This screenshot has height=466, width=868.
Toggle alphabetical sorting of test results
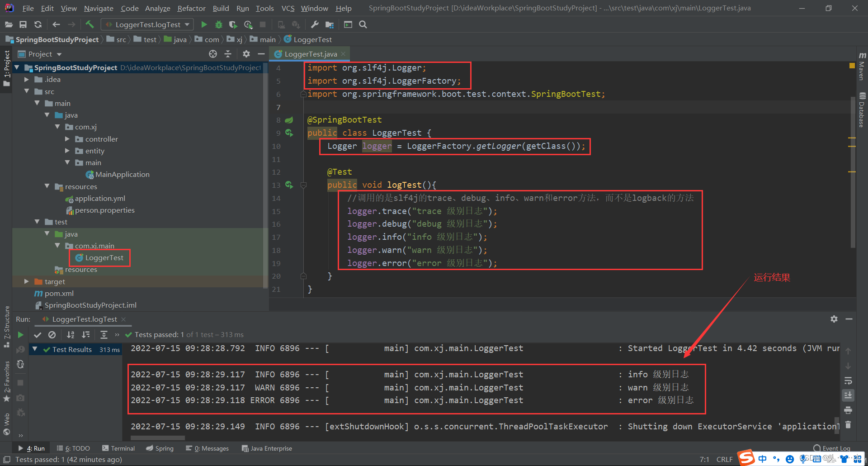(x=71, y=335)
